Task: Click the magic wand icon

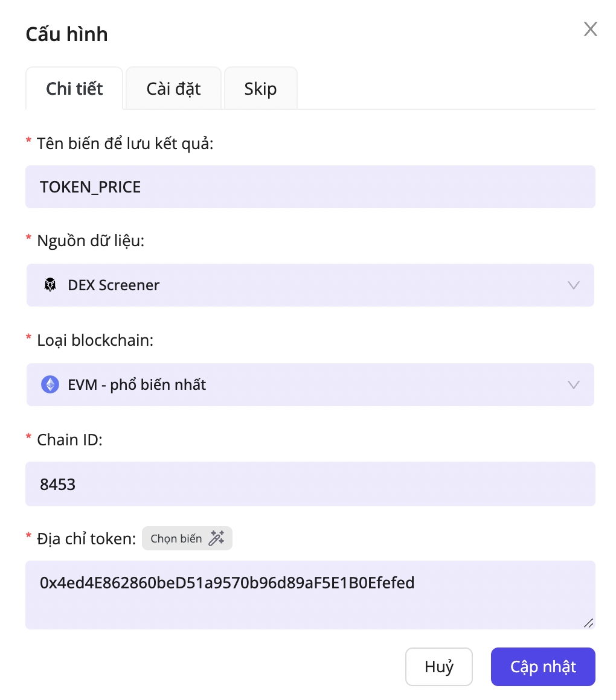Action: pyautogui.click(x=216, y=538)
